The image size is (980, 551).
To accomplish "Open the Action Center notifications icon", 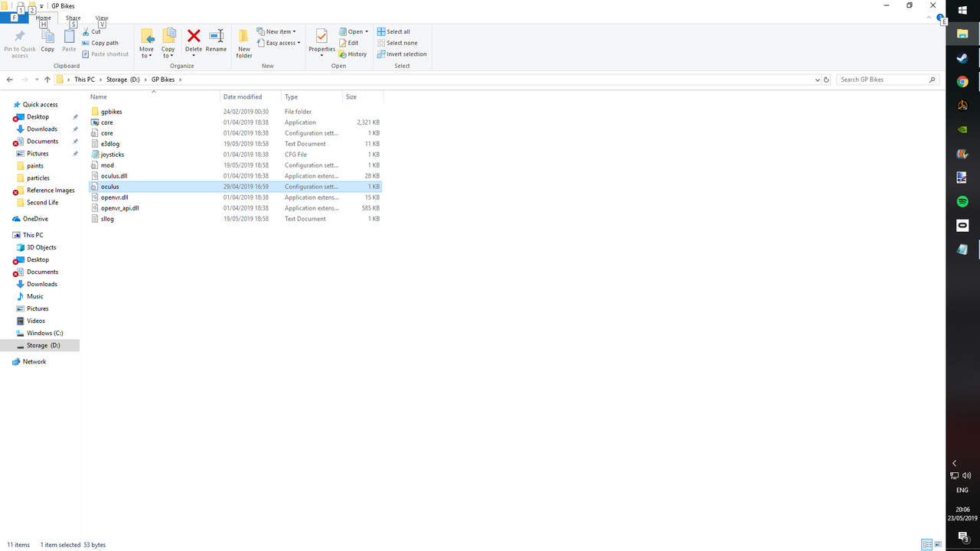I will 962,537.
